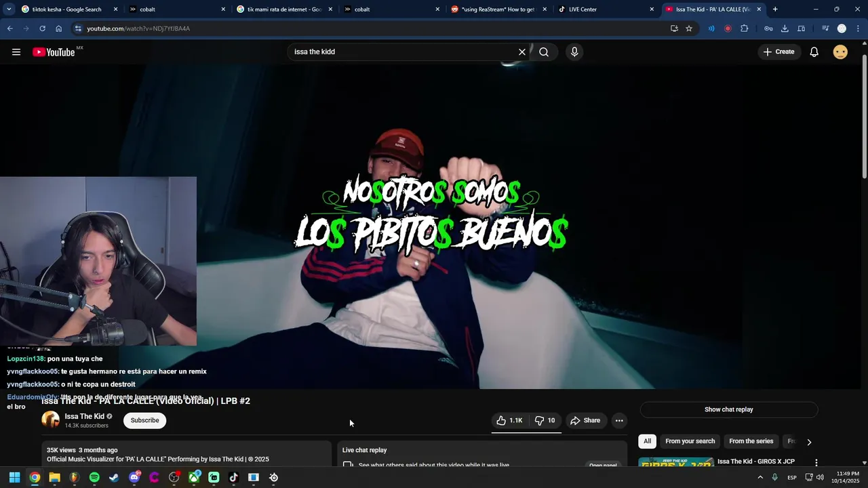Click Show chat replay button
The height and width of the screenshot is (488, 868).
point(729,409)
